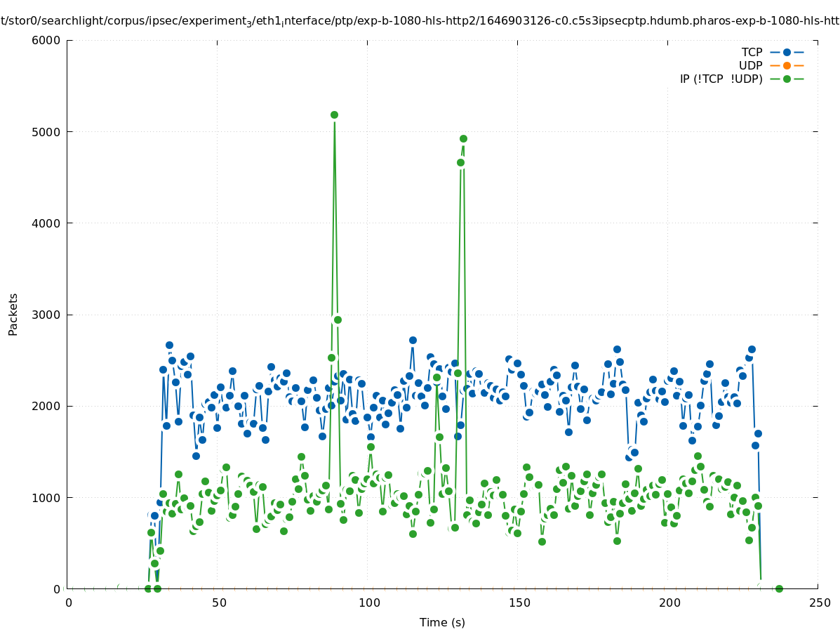Viewport: 840px width, 632px height.
Task: Click the last blue TCP point before the drop
Action: pyautogui.click(x=758, y=433)
